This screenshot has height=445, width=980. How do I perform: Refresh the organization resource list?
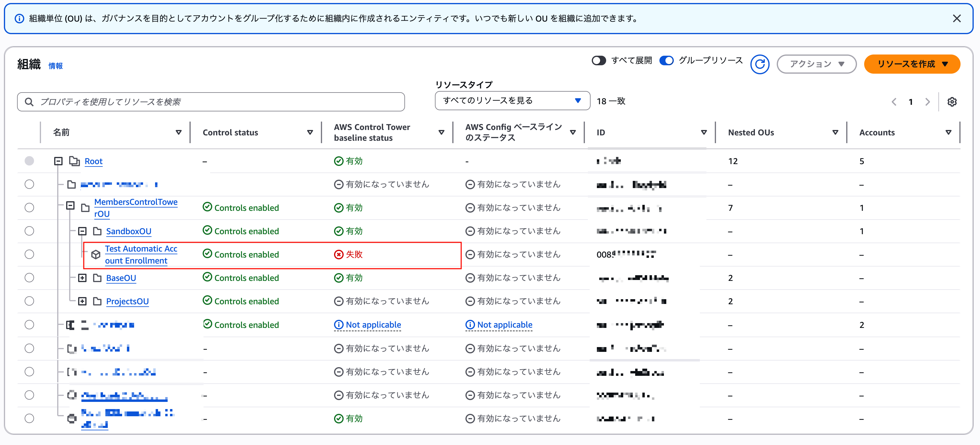759,64
